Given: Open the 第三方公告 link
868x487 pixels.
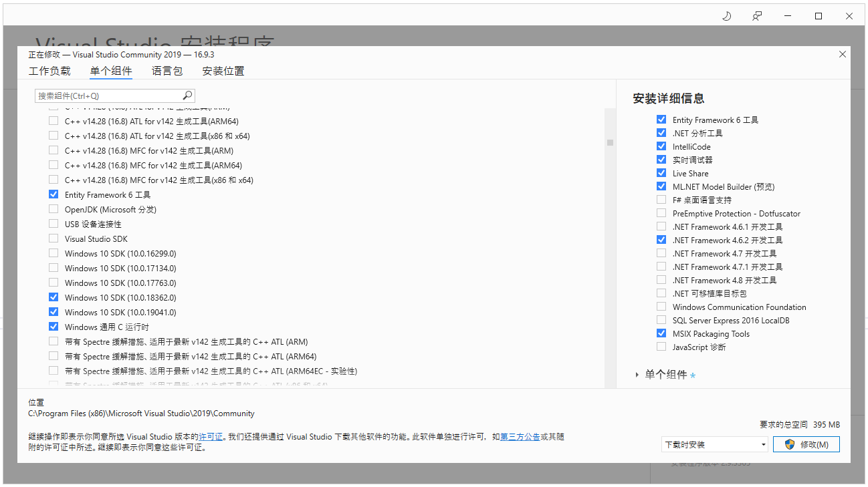Looking at the screenshot, I should coord(520,436).
